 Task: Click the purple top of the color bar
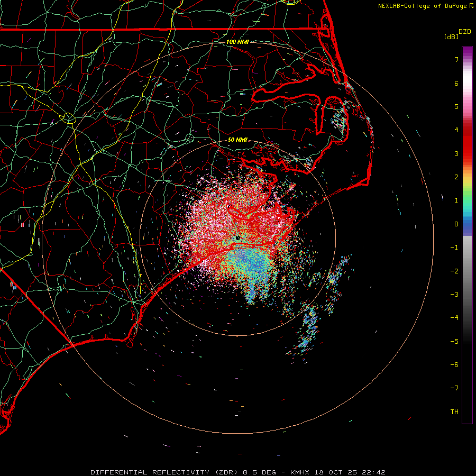467,52
